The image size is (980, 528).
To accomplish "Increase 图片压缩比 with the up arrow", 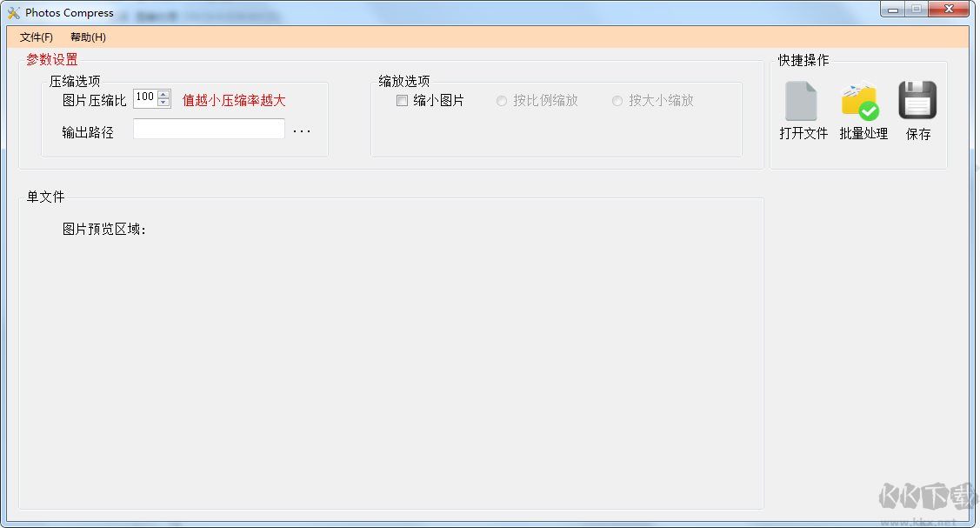I will [x=163, y=94].
